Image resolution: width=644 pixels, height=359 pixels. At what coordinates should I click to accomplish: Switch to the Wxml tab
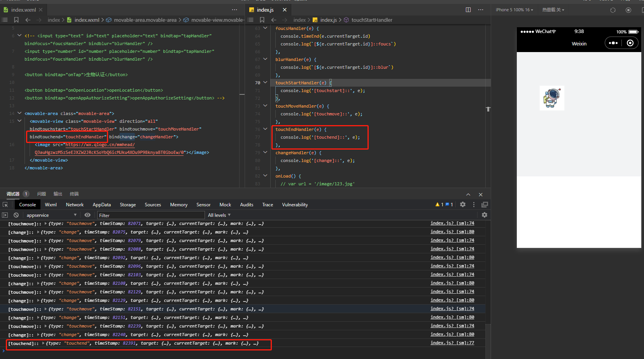(51, 205)
